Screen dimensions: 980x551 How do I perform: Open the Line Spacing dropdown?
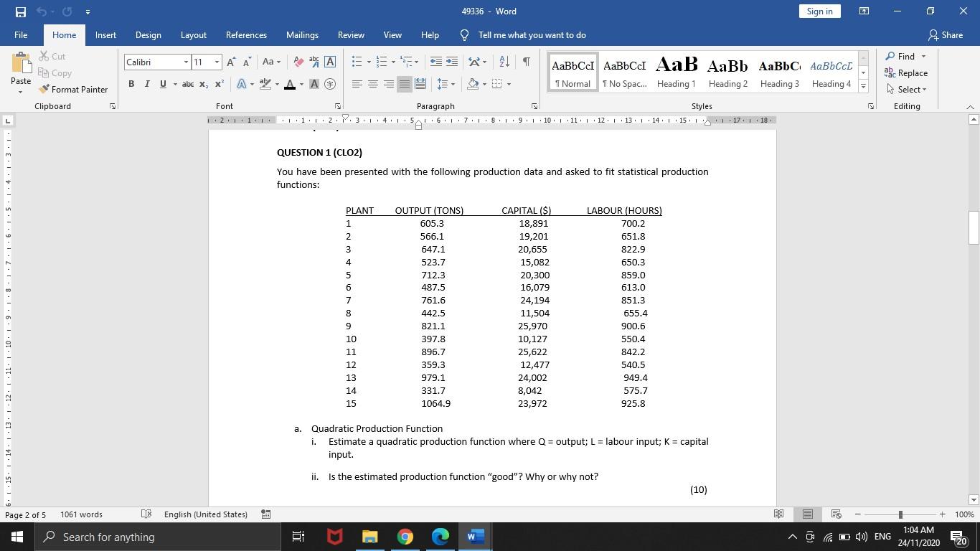pyautogui.click(x=444, y=85)
